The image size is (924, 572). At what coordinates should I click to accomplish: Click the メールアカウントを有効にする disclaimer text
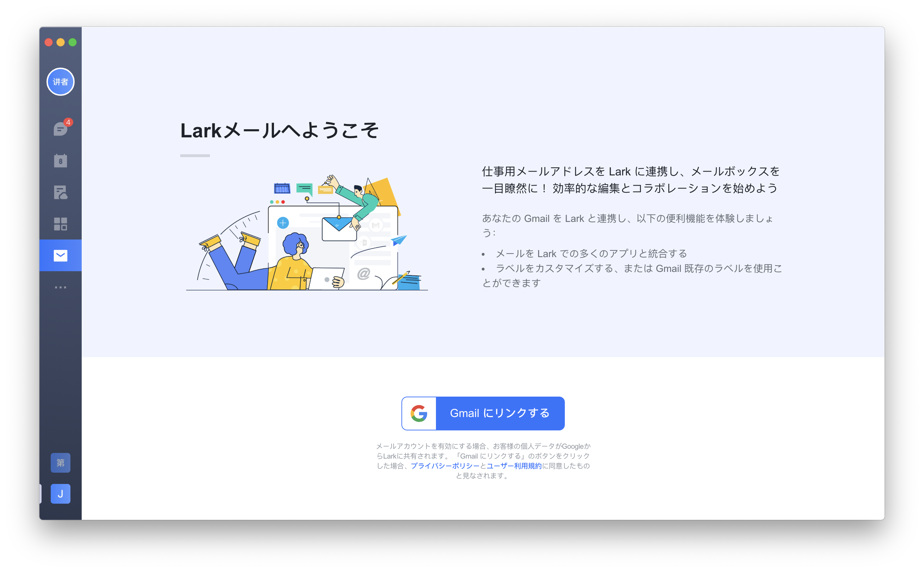coord(483,461)
